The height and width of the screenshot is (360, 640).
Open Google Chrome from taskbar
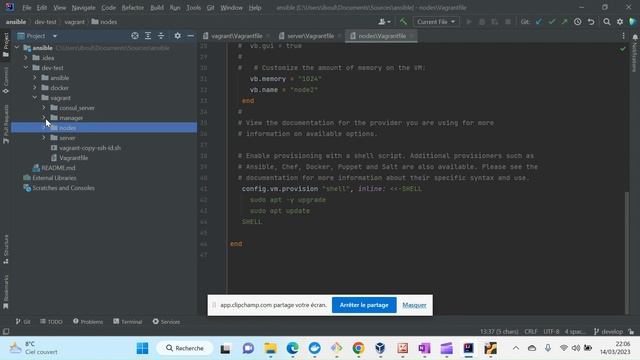coord(358,348)
